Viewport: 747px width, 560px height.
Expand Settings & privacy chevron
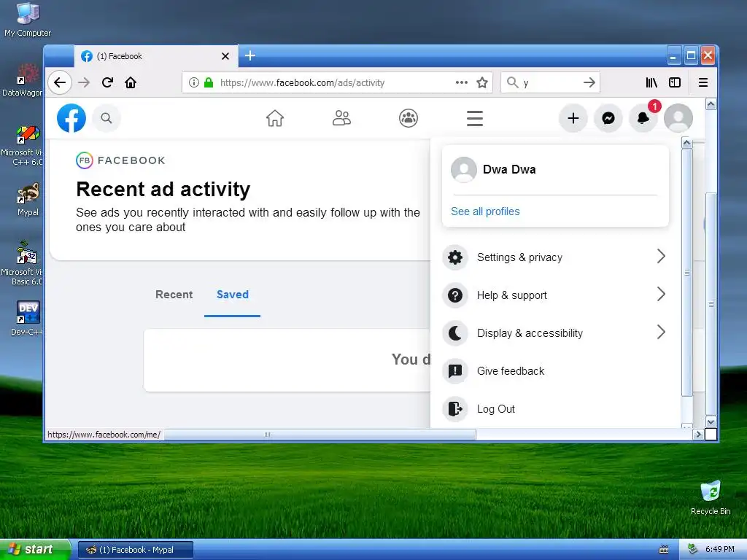[x=661, y=256]
